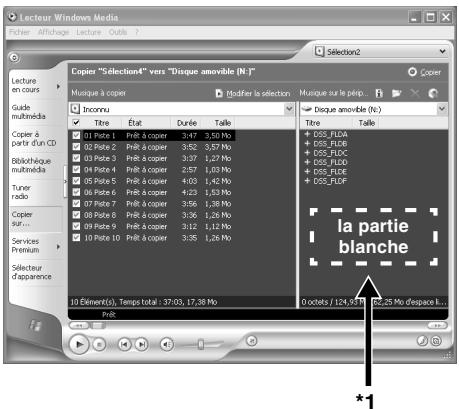The image size is (459, 409).
Task: Uncheck 10 Piste 10 checkbox
Action: click(x=76, y=237)
